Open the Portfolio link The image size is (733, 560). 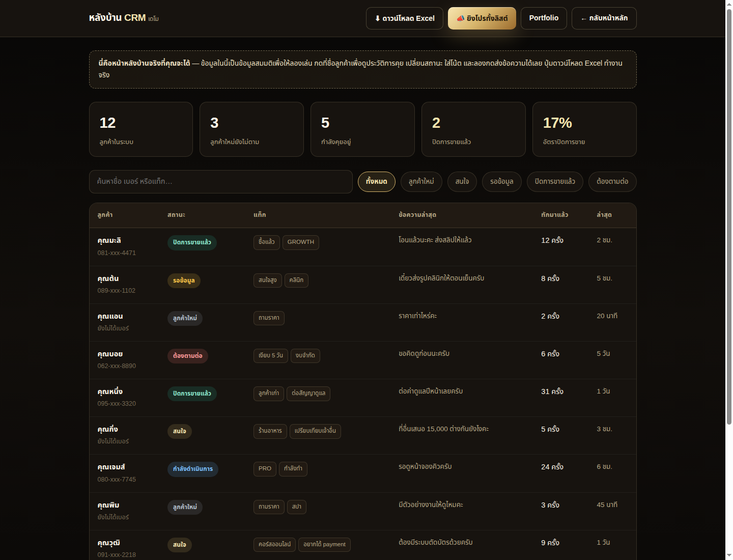coord(544,18)
